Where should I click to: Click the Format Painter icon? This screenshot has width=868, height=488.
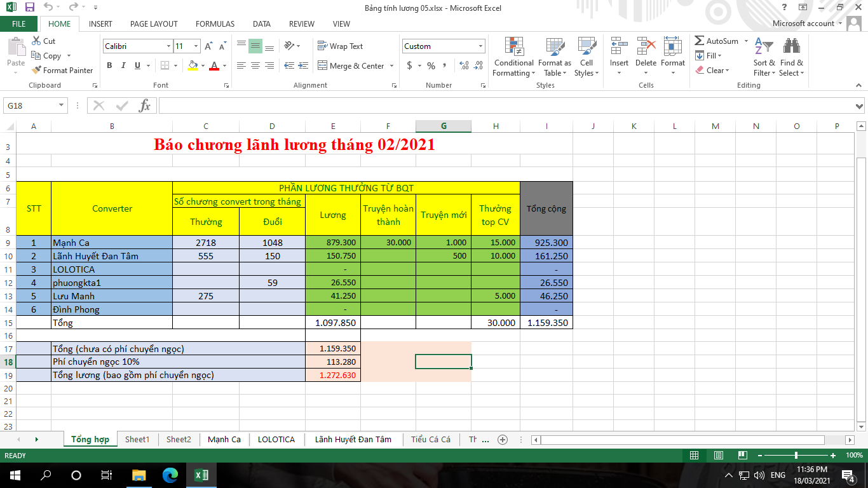pyautogui.click(x=37, y=71)
